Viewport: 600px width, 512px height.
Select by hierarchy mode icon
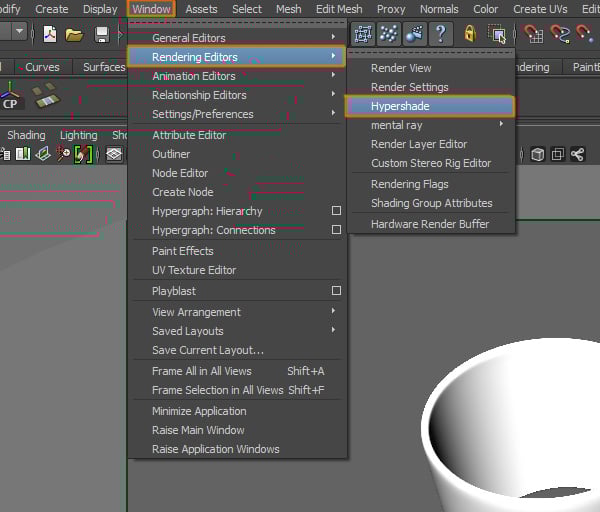pos(363,34)
